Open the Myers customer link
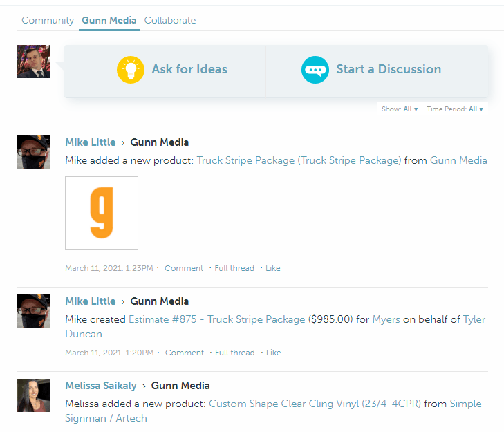Screen dimensions: 504x432 click(x=386, y=319)
